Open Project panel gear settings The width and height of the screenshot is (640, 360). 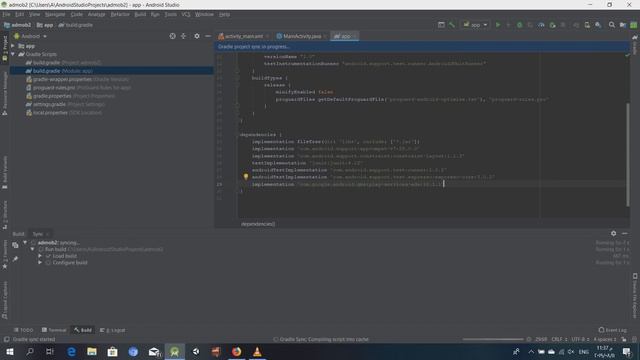(197, 36)
